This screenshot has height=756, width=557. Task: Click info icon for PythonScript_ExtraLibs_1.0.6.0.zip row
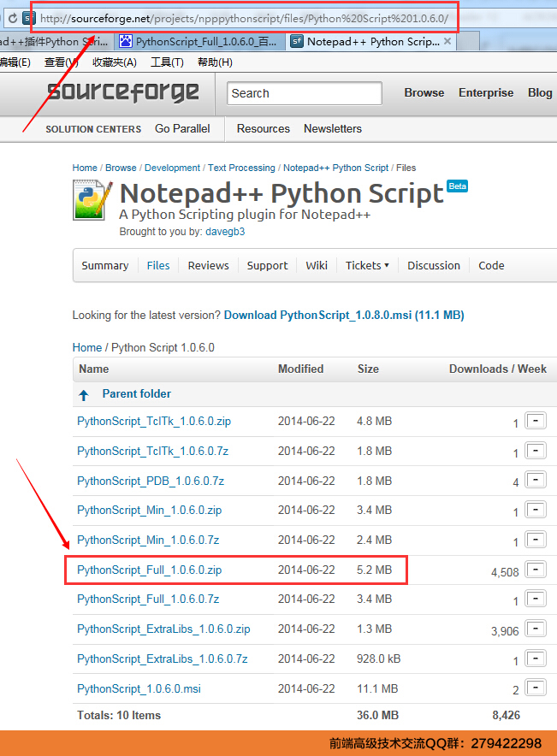pyautogui.click(x=536, y=629)
